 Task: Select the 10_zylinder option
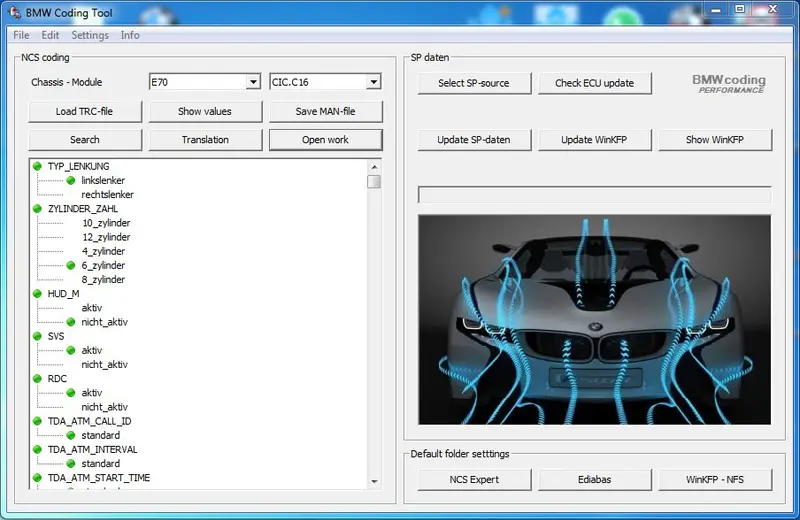[106, 223]
